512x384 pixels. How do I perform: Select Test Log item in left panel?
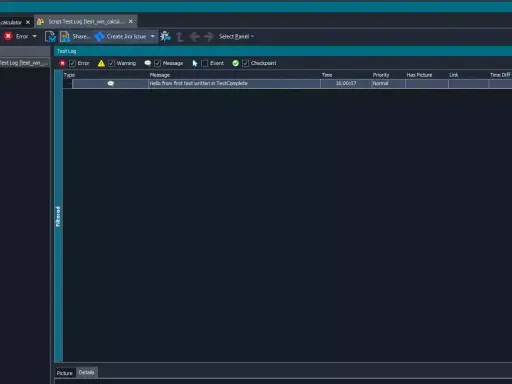(24, 63)
